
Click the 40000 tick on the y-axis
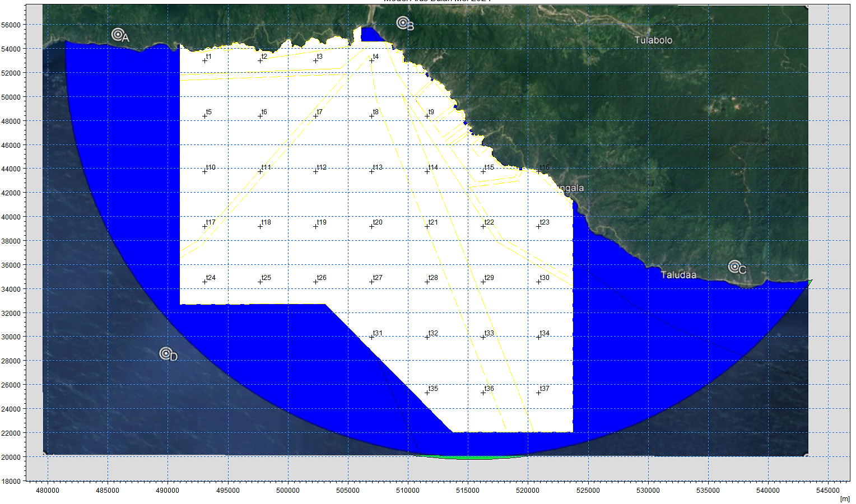coord(11,217)
